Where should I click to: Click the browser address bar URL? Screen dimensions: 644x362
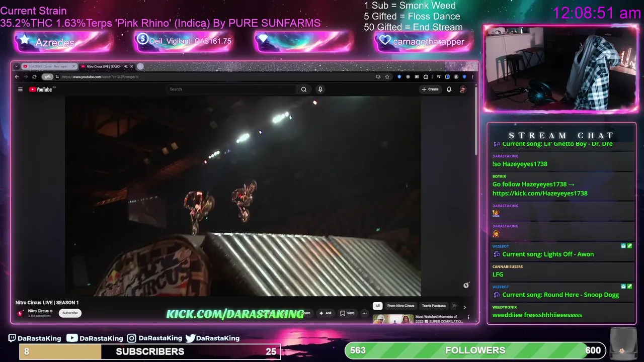click(x=101, y=77)
